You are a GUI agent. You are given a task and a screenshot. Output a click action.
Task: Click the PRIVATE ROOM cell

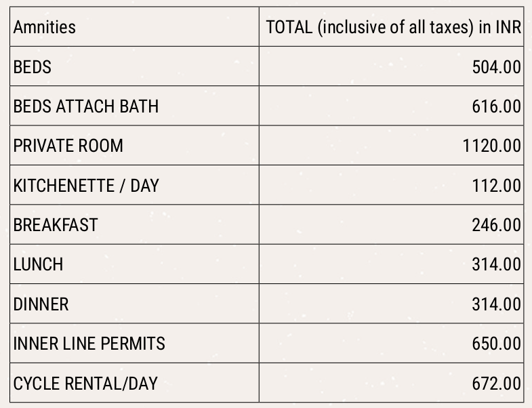pos(68,146)
